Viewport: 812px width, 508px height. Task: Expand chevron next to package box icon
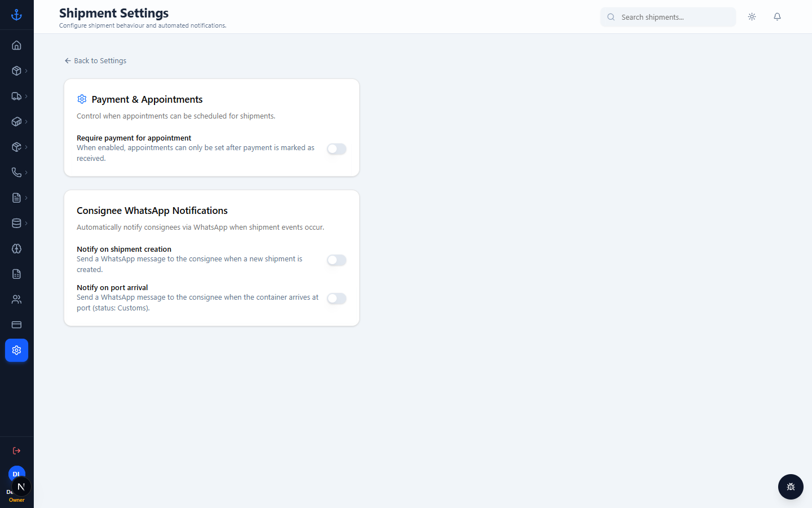(26, 71)
